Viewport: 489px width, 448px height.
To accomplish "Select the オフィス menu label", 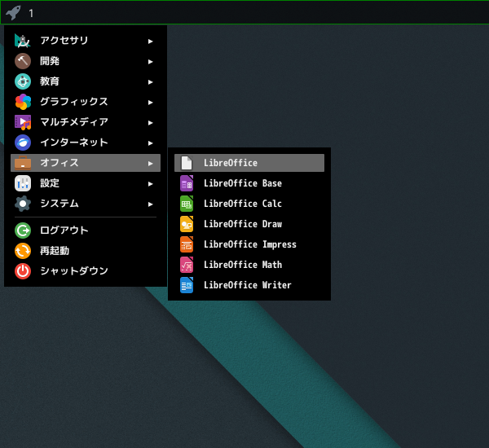I will coord(59,163).
